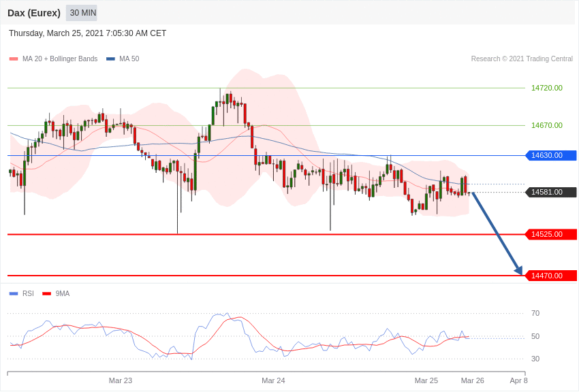Click the MA 50 legend color swatch
Viewport: 579px width, 392px height.
[110, 59]
